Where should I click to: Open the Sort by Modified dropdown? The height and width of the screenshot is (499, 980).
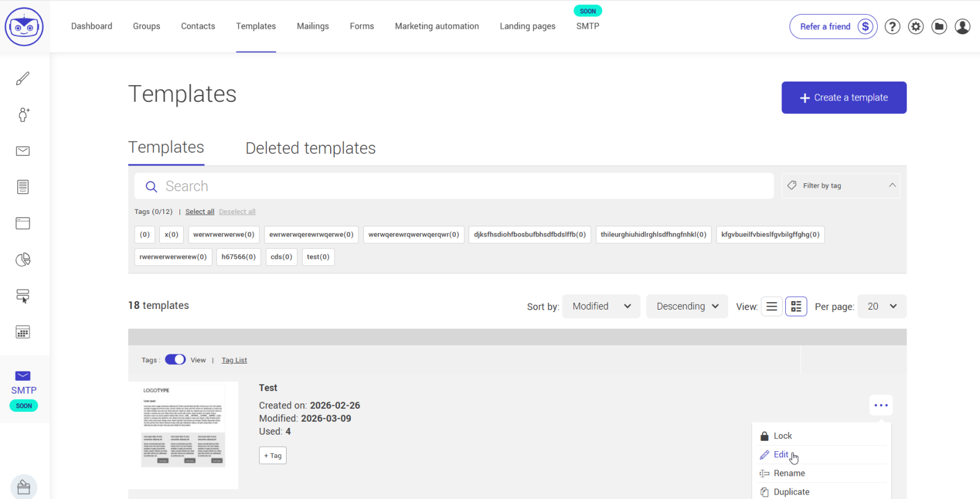click(x=601, y=307)
